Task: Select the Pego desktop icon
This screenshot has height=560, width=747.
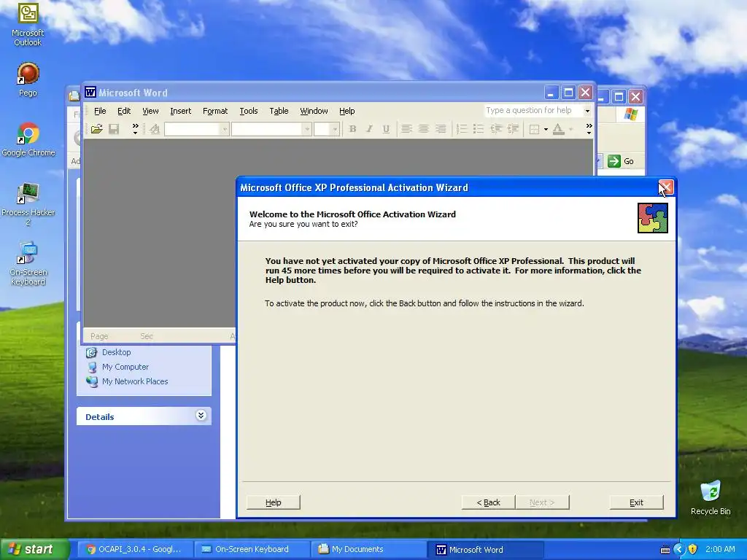Action: point(28,80)
